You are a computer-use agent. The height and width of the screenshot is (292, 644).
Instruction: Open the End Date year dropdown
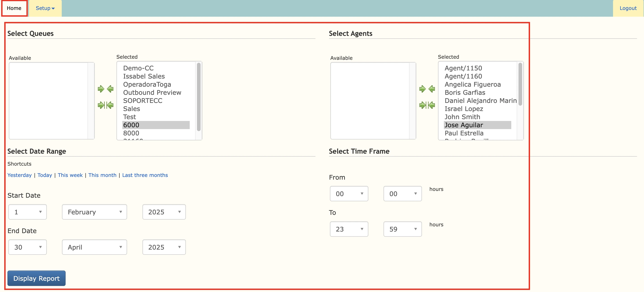(x=164, y=247)
